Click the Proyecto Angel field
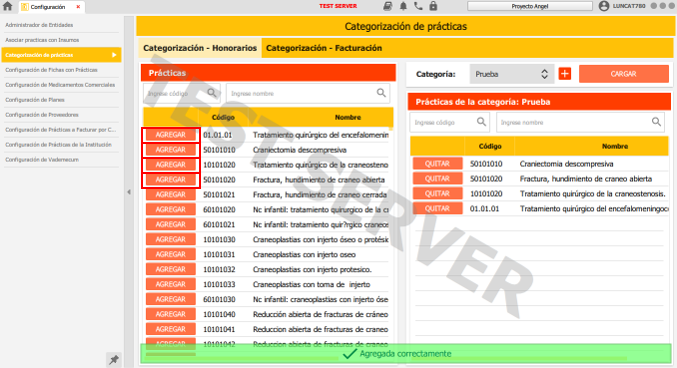The height and width of the screenshot is (368, 677). click(x=530, y=6)
